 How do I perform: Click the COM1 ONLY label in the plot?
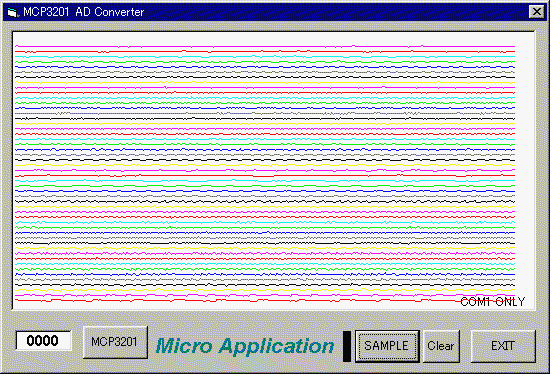click(x=492, y=302)
